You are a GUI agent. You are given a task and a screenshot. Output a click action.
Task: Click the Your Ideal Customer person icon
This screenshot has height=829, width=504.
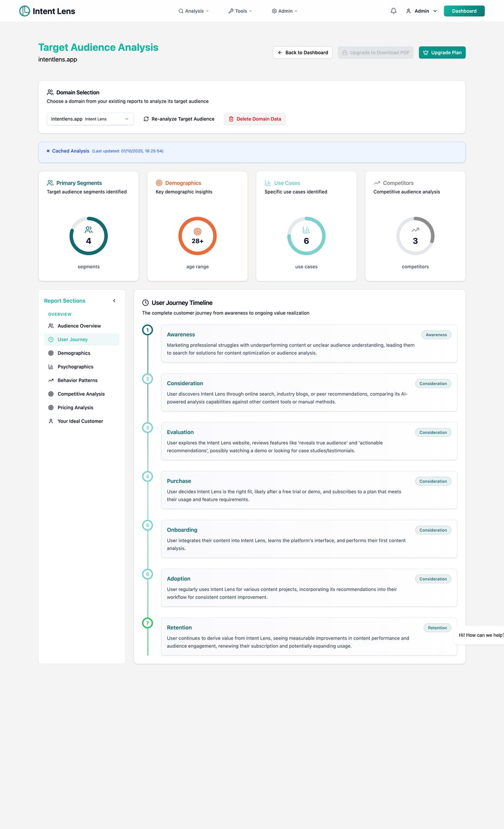tap(51, 421)
